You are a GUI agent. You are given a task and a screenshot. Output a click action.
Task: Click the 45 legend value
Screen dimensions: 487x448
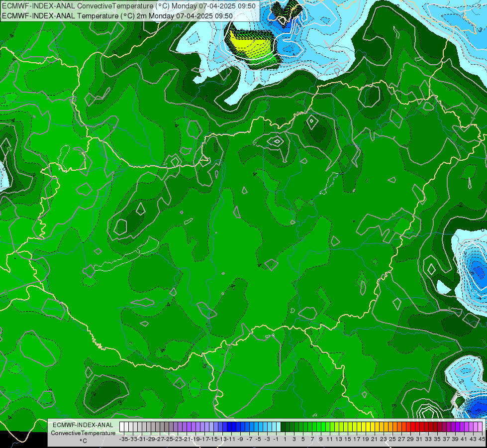tap(482, 439)
